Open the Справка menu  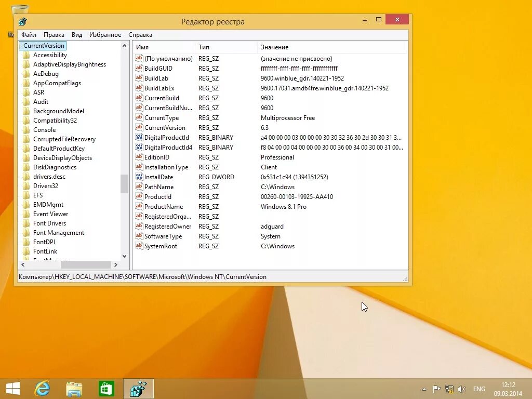[x=140, y=35]
